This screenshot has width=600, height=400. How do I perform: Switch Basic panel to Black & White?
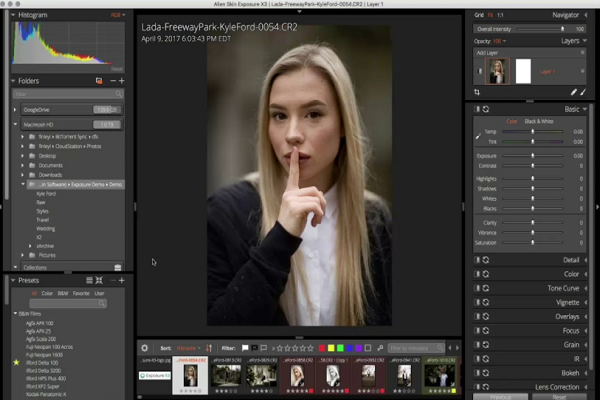click(539, 121)
